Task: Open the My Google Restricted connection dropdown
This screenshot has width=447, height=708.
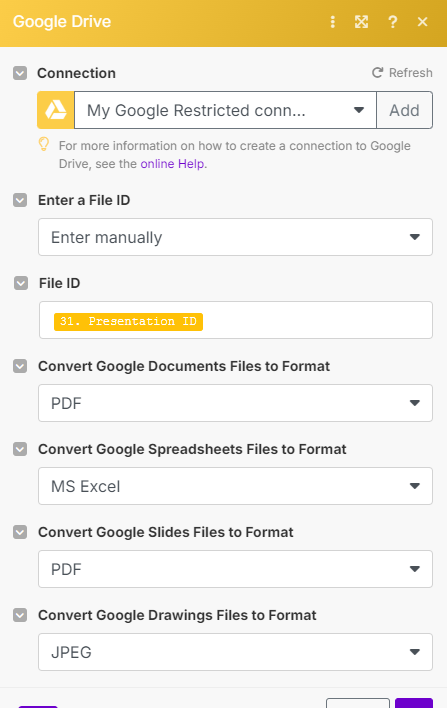Action: [225, 110]
